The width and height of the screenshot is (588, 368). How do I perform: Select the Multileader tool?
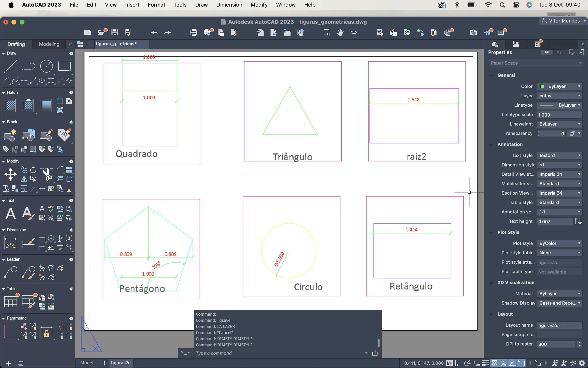pyautogui.click(x=11, y=272)
